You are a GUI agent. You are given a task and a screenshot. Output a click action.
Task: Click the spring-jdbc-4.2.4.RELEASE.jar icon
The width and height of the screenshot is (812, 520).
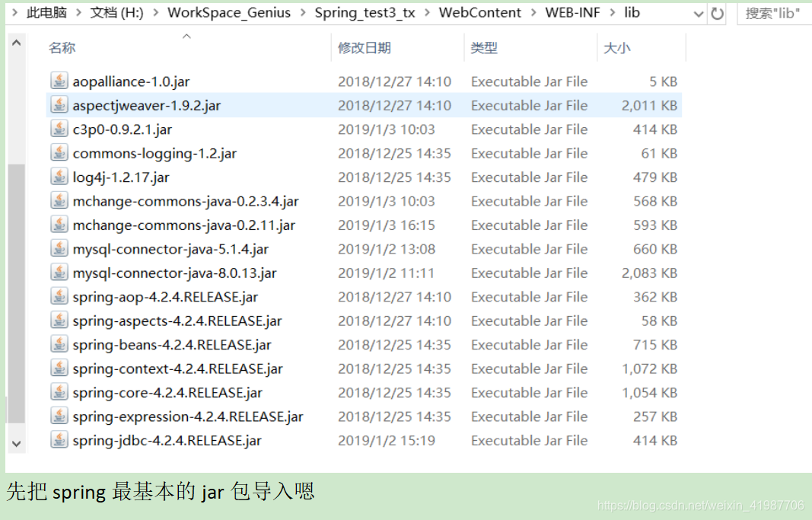pos(59,440)
